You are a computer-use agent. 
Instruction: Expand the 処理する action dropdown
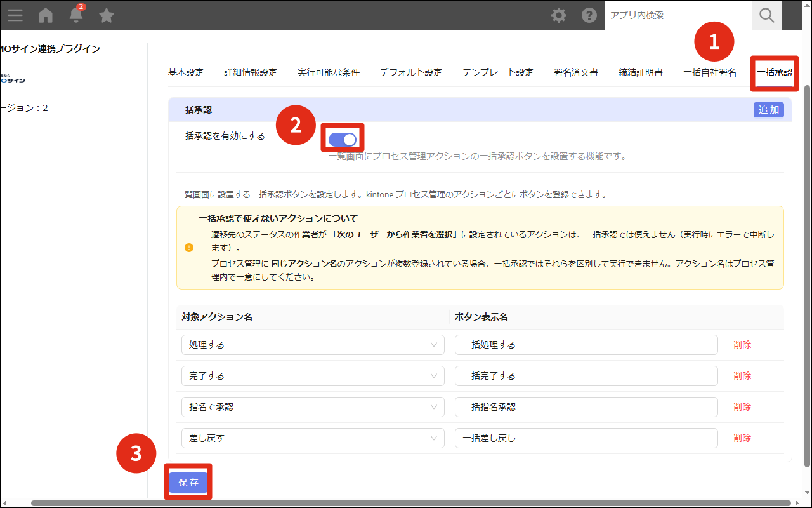pyautogui.click(x=313, y=345)
